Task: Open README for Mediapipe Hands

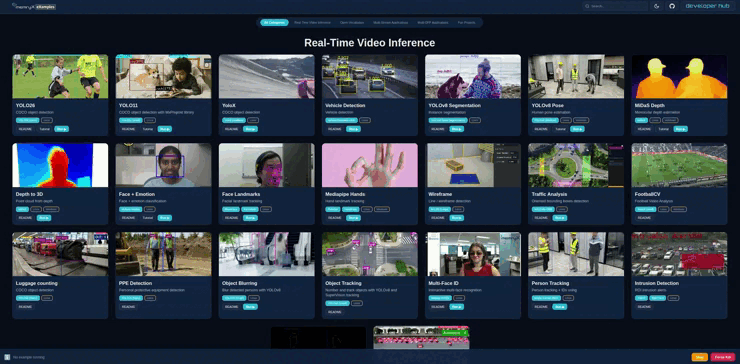Action: pos(335,218)
